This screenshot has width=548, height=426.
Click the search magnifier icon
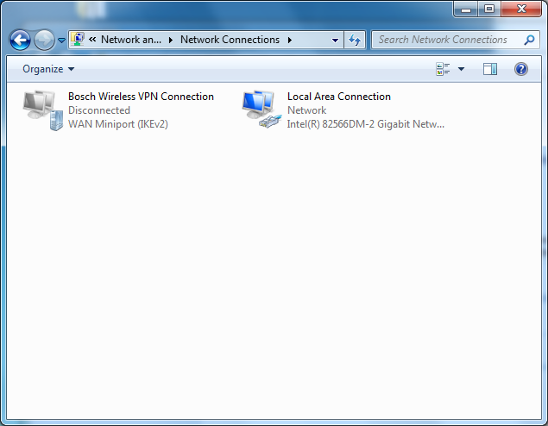[529, 40]
